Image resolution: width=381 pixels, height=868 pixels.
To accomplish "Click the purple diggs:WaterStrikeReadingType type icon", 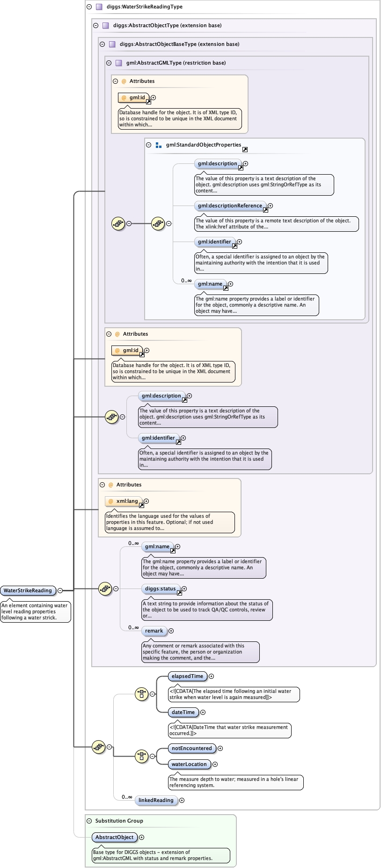I will click(99, 7).
